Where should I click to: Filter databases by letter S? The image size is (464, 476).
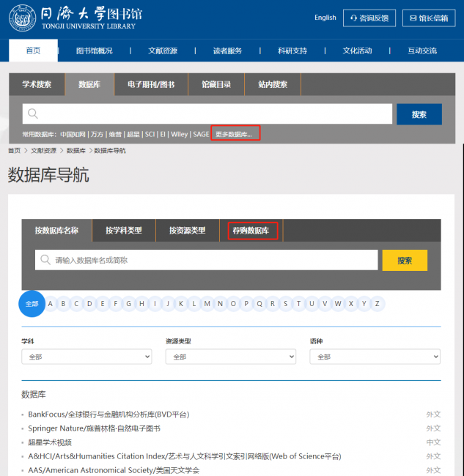(285, 303)
